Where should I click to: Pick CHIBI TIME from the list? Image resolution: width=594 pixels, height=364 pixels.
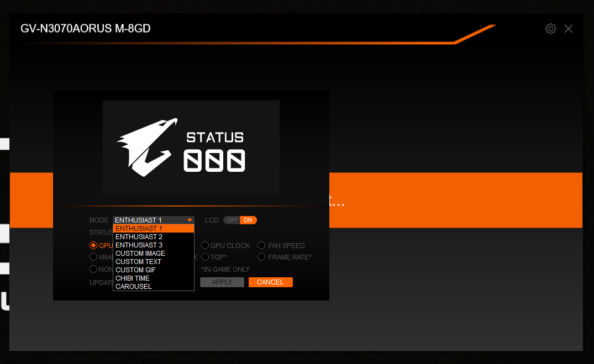pos(154,278)
